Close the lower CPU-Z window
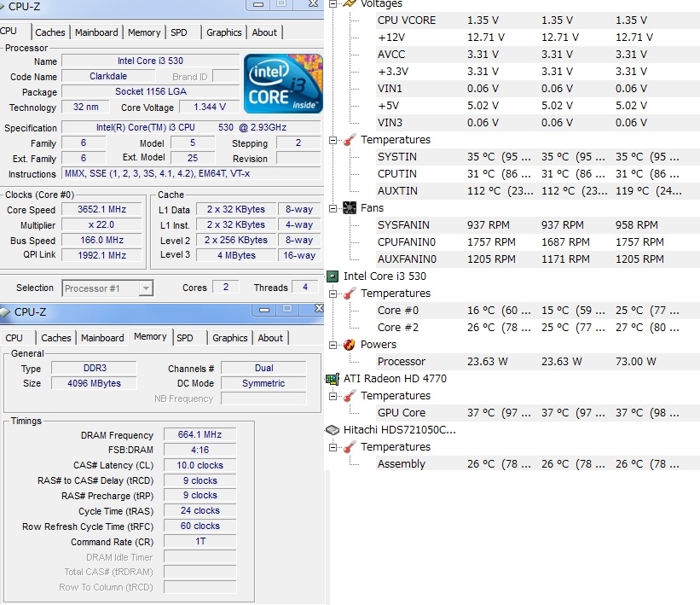 pos(318,308)
